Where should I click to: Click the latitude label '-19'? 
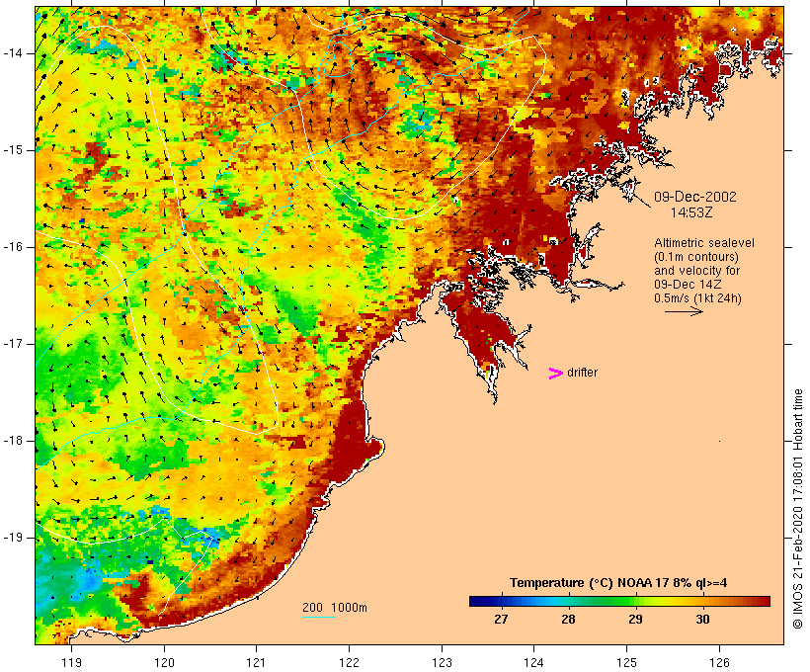(12, 538)
